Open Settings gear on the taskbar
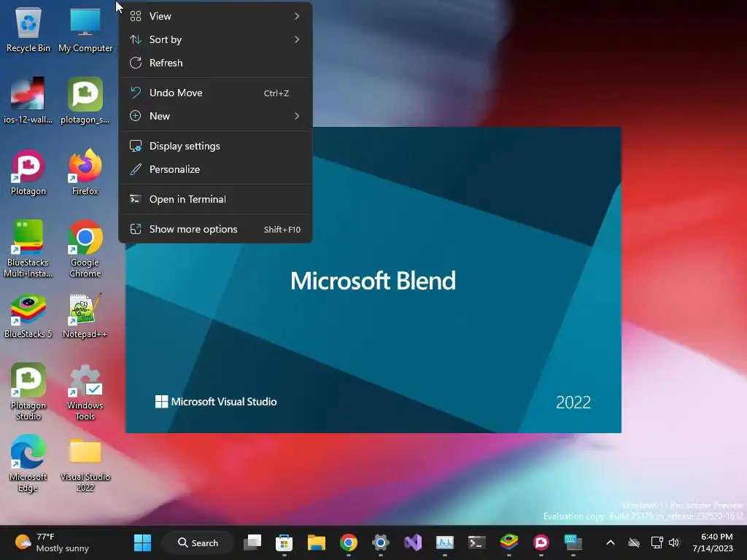This screenshot has height=560, width=747. pyautogui.click(x=381, y=542)
